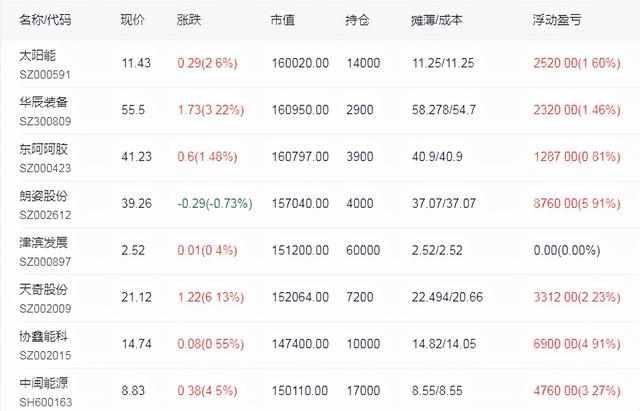Click the 涨跌 column header

pos(189,20)
